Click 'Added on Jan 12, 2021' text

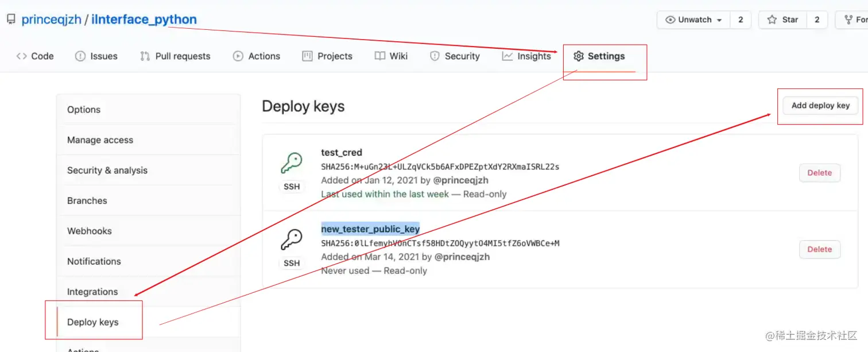coord(370,180)
